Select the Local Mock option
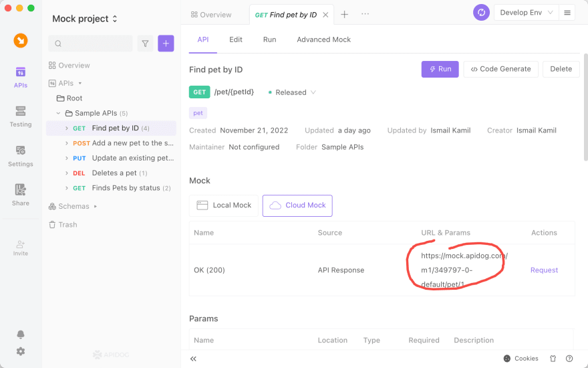 click(x=223, y=205)
